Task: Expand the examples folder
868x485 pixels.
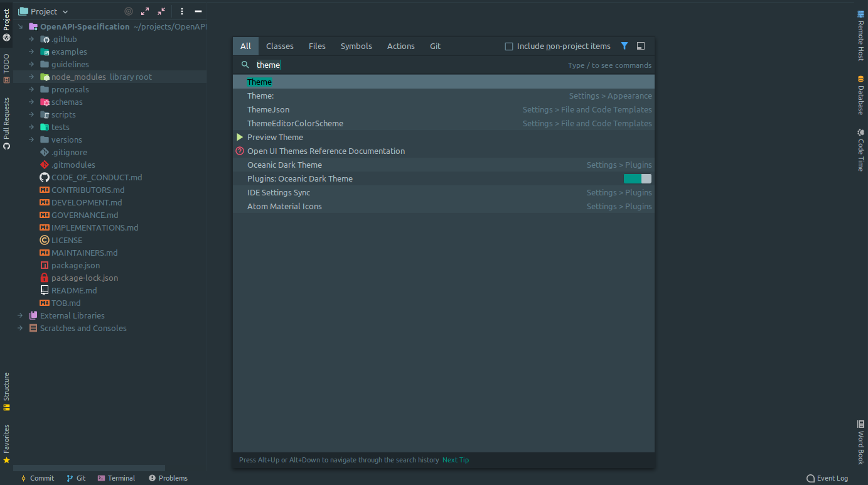Action: (31, 52)
